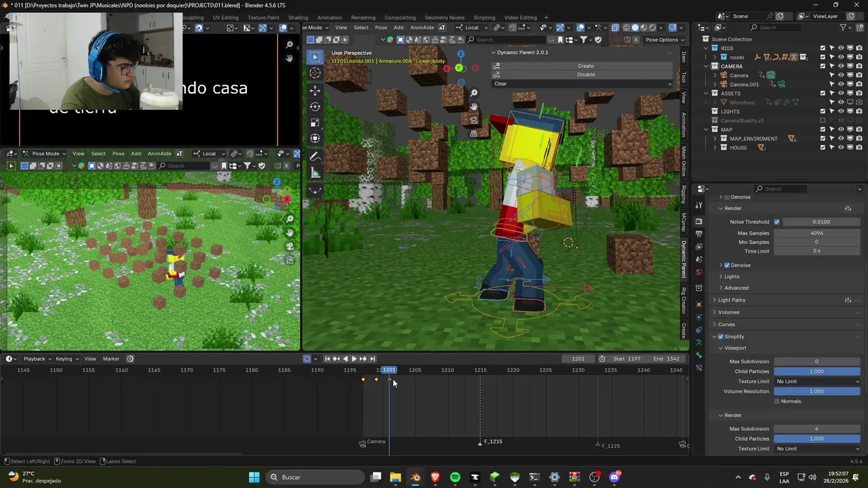This screenshot has height=488, width=868.
Task: Open the Windows Start menu
Action: [x=254, y=477]
